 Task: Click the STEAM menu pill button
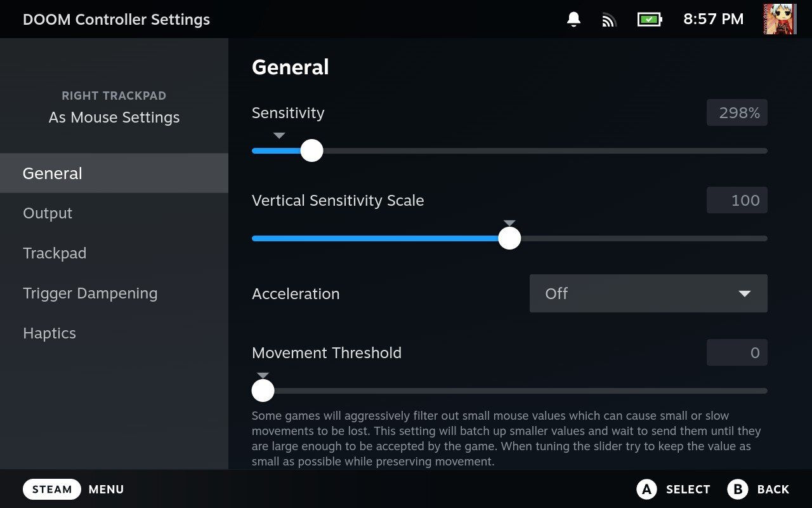click(52, 489)
